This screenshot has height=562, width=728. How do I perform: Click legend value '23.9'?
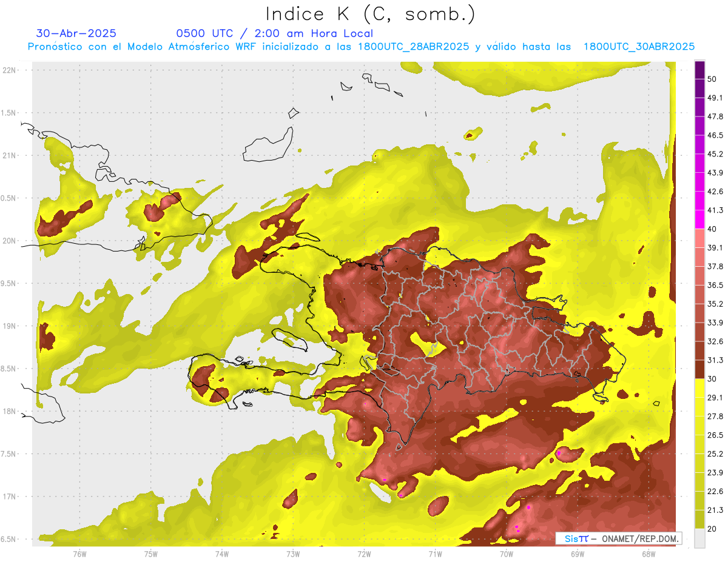[x=715, y=473]
